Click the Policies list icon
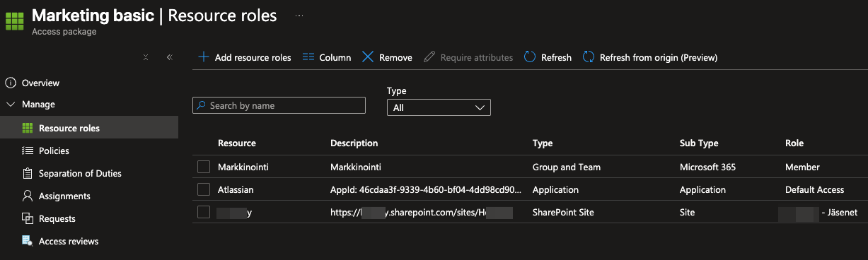This screenshot has height=260, width=868. [x=28, y=150]
